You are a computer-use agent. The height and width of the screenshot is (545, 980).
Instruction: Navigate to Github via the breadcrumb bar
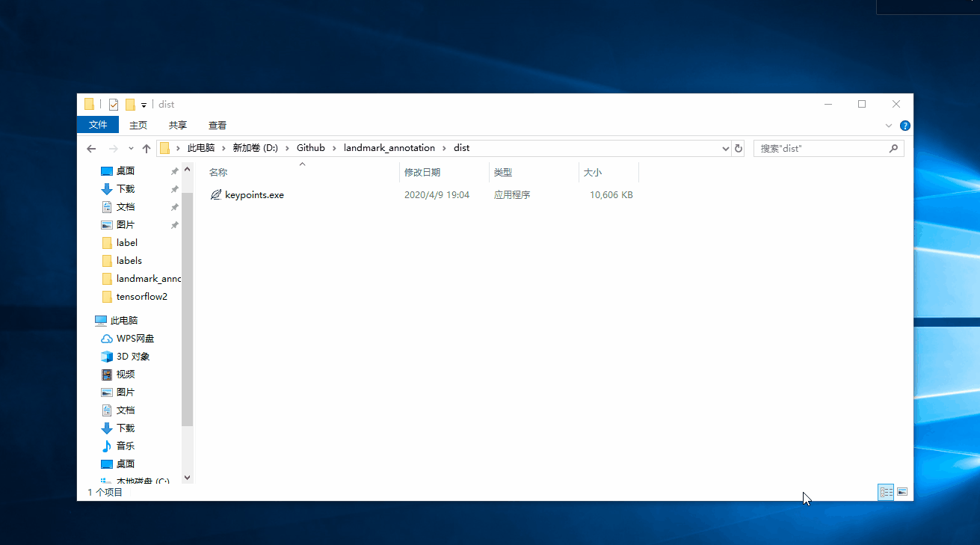pos(310,148)
